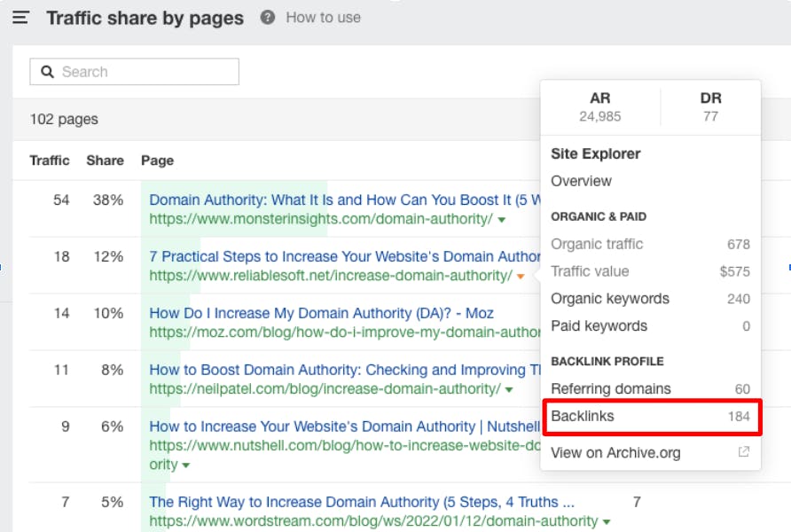
Task: Click the Page column header
Action: click(157, 160)
